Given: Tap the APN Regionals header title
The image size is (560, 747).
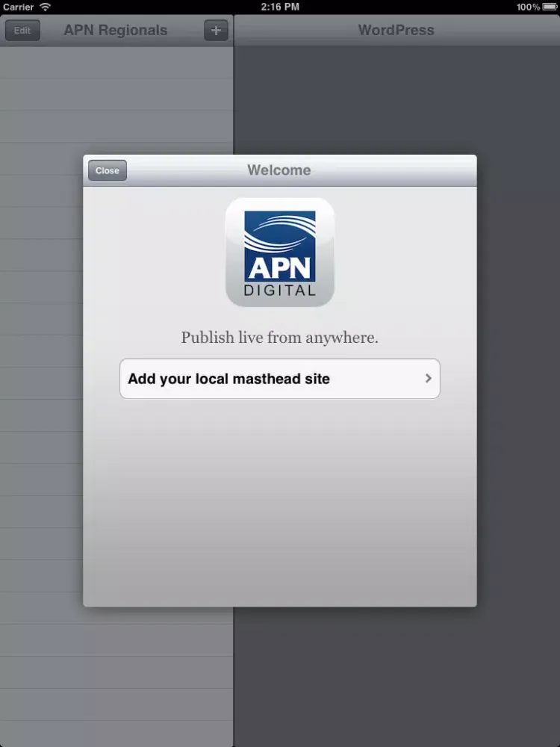Looking at the screenshot, I should (x=116, y=30).
